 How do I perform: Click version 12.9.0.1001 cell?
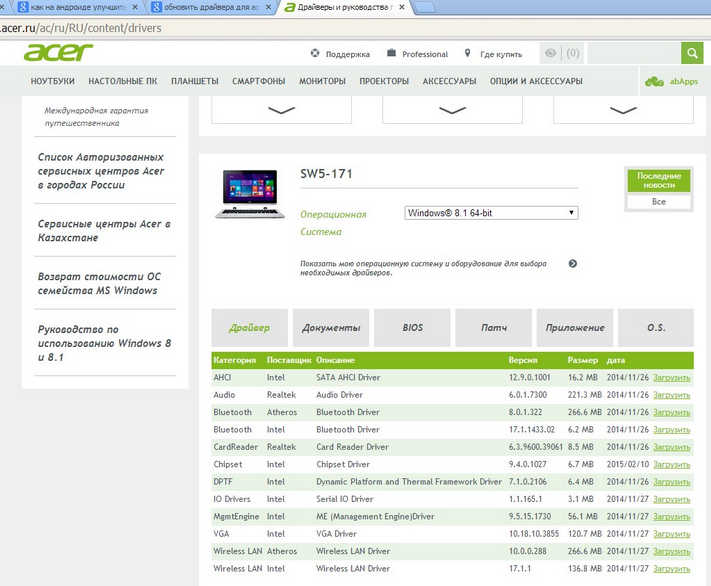coord(530,377)
